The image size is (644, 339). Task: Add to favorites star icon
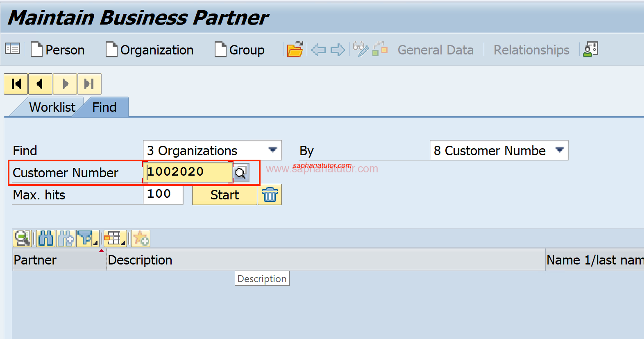[141, 238]
